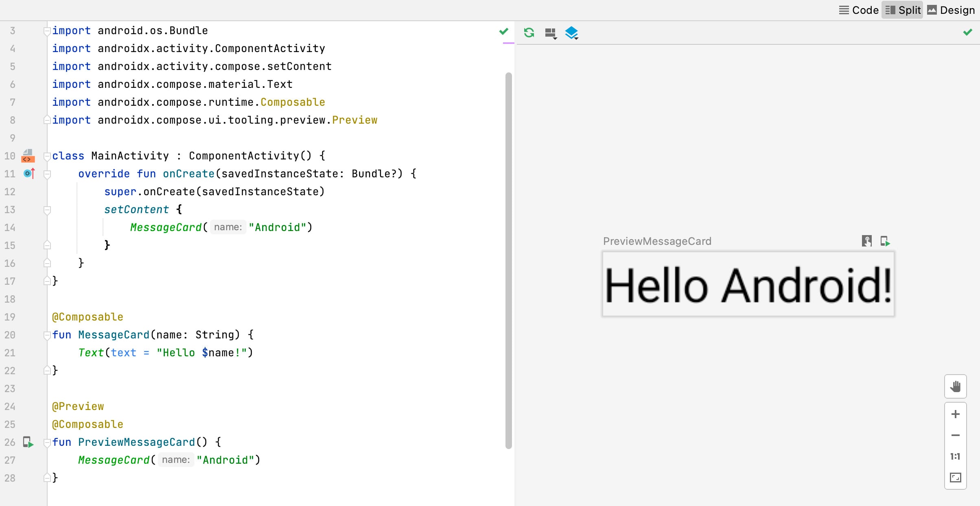Open the blue layers filter dropdown
Image resolution: width=980 pixels, height=506 pixels.
click(571, 33)
